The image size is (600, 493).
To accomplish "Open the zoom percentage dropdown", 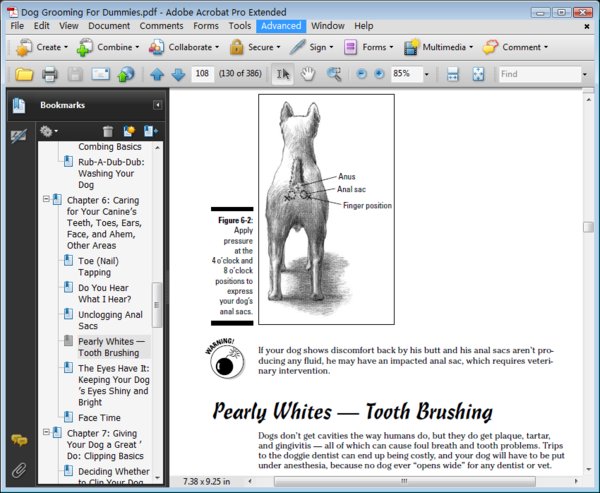I will tap(426, 74).
